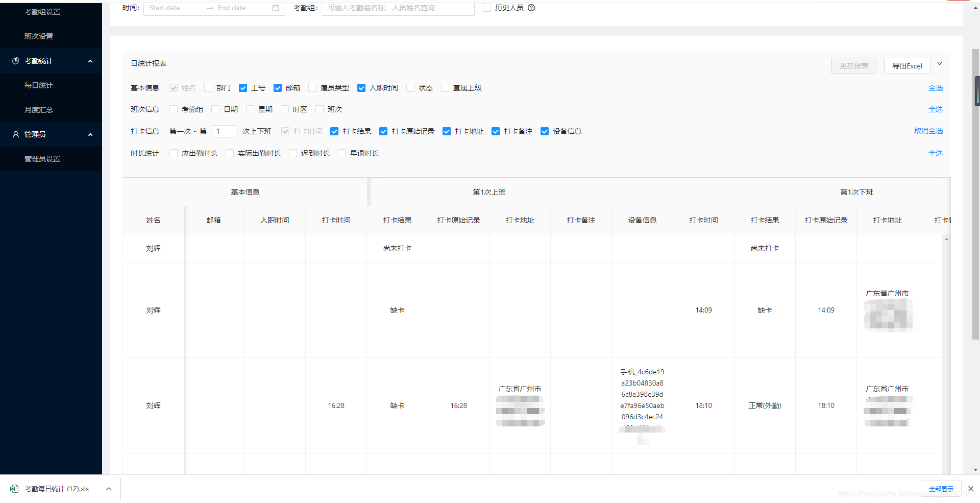980x503 pixels.
Task: Click the End date input field
Action: pos(242,8)
